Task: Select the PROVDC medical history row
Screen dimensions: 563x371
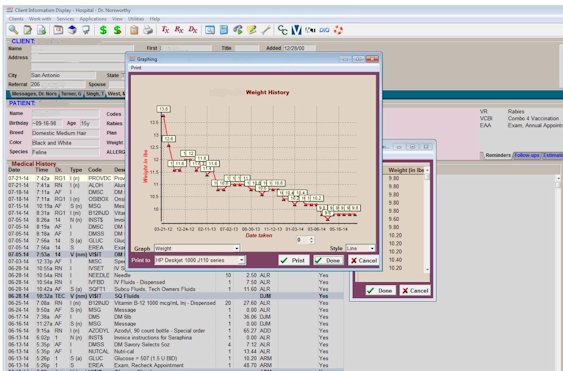Action: pyautogui.click(x=66, y=178)
